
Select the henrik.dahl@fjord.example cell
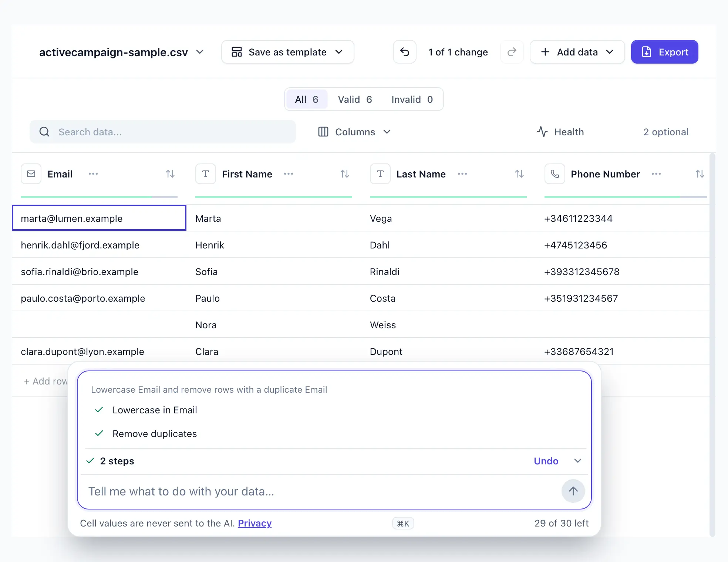[x=99, y=245]
